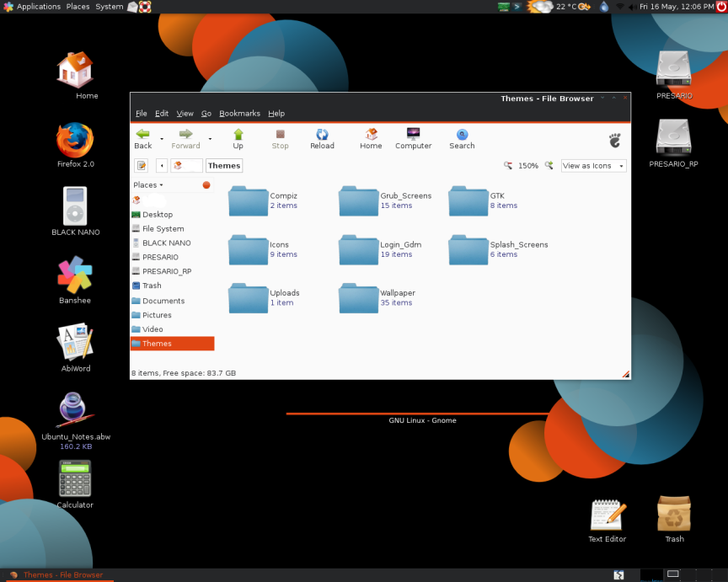Open the Places panel menu
728x582 pixels.
point(78,7)
